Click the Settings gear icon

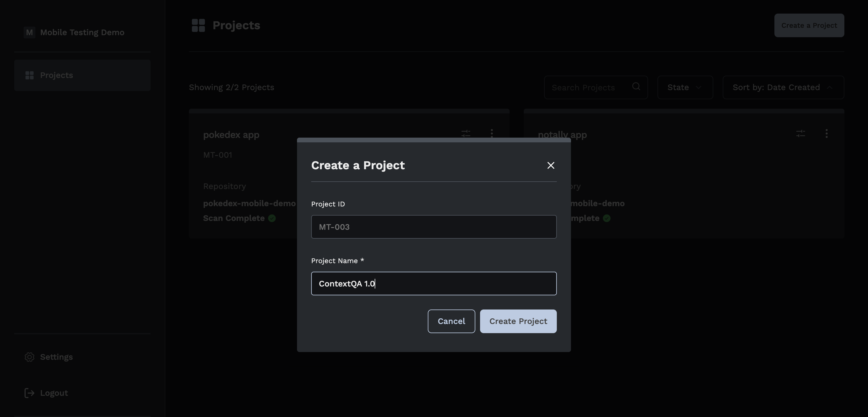(x=29, y=357)
